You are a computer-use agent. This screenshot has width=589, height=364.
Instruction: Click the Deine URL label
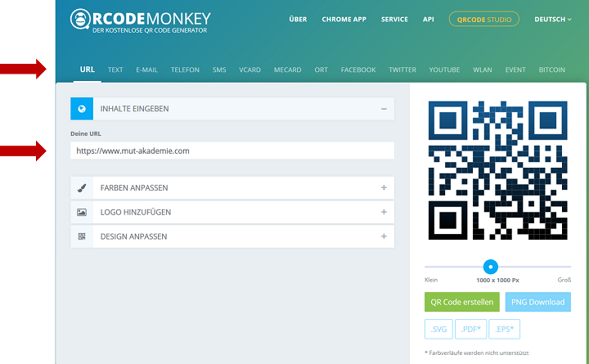(86, 133)
